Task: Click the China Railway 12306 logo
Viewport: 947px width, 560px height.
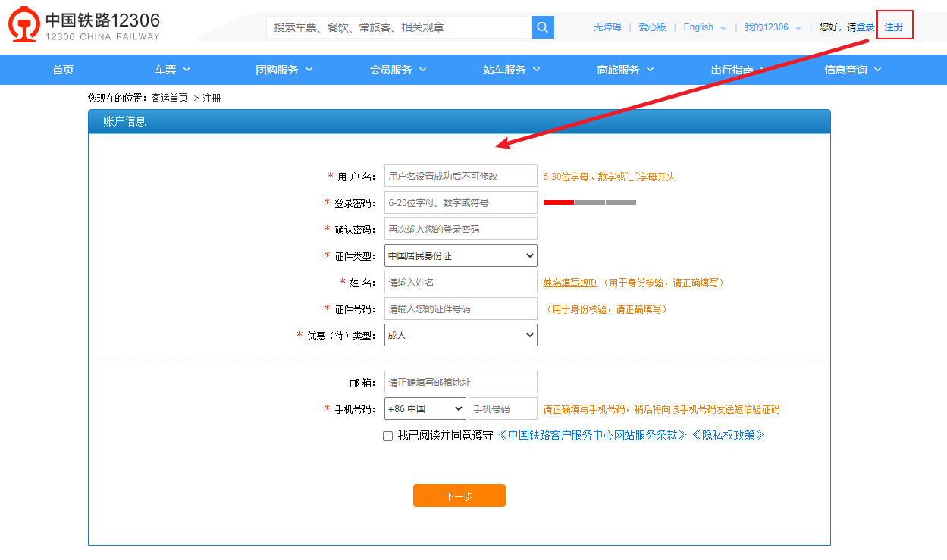Action: tap(84, 27)
